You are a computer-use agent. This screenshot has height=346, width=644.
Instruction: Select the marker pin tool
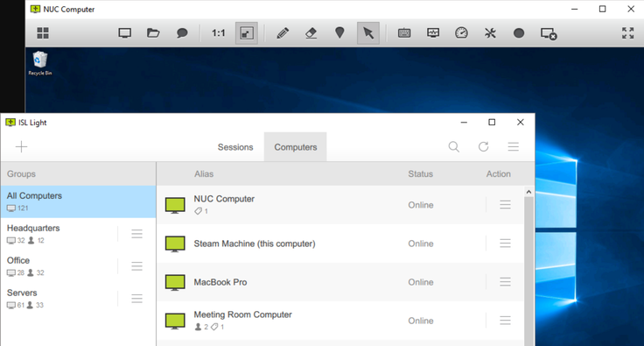click(x=339, y=33)
